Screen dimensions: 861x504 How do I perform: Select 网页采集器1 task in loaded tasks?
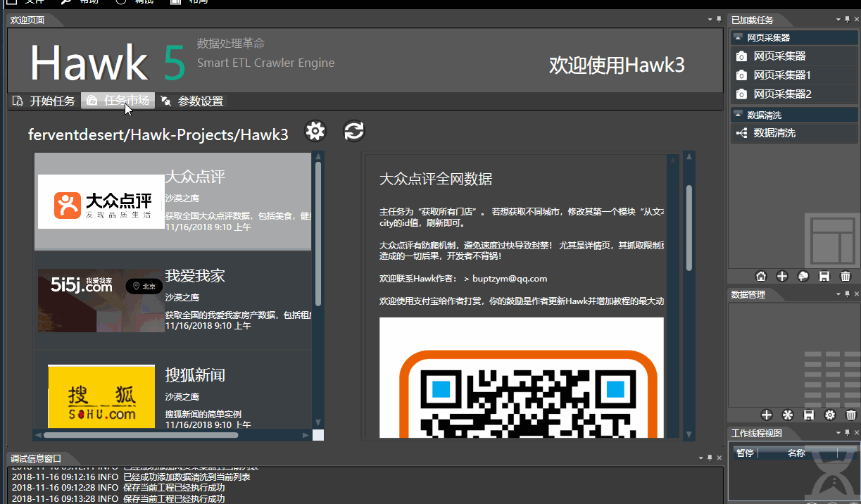793,75
